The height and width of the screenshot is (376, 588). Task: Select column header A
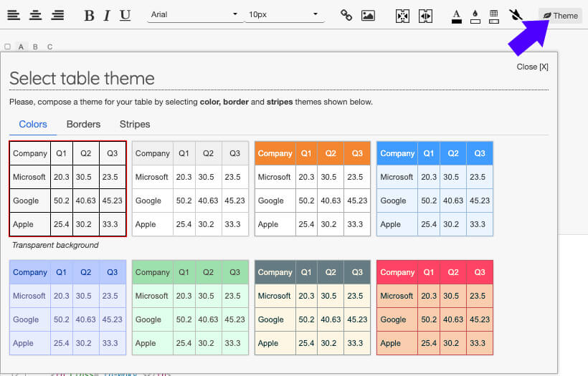point(21,47)
